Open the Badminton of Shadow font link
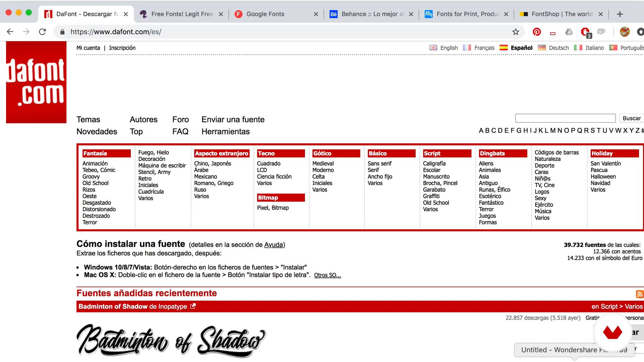Screen dimensions: 644x362 113,306
